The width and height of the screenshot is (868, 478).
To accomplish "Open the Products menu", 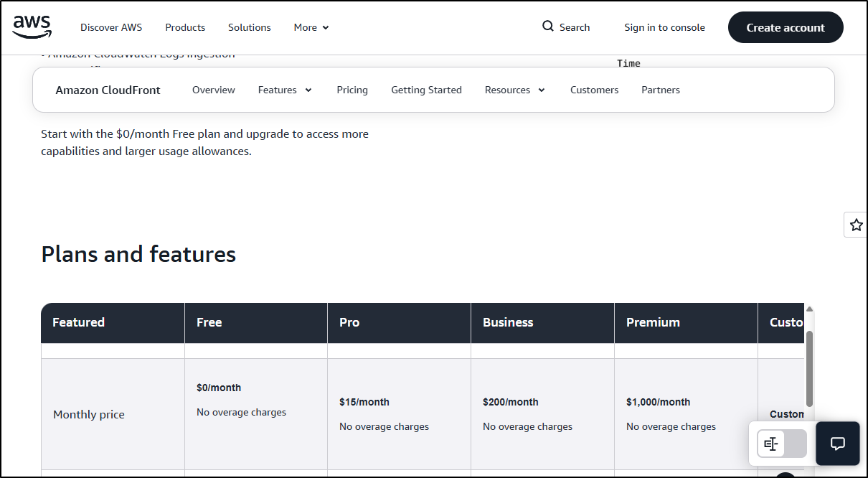I will coord(185,27).
